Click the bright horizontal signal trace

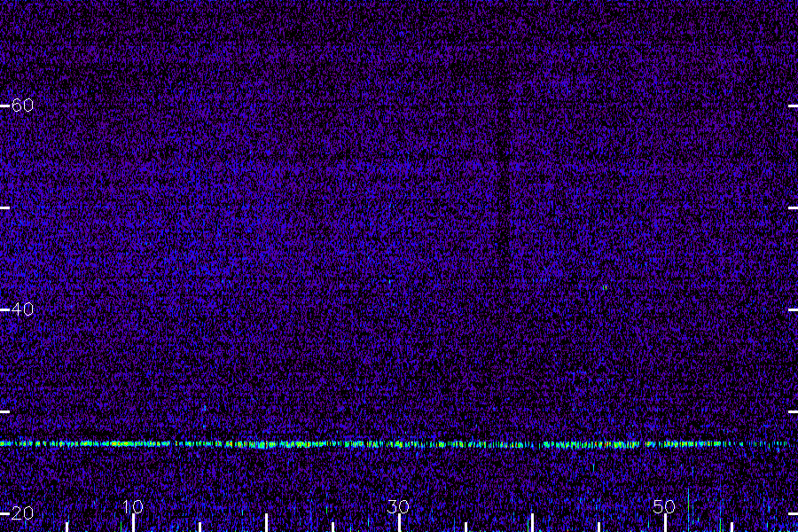395,444
